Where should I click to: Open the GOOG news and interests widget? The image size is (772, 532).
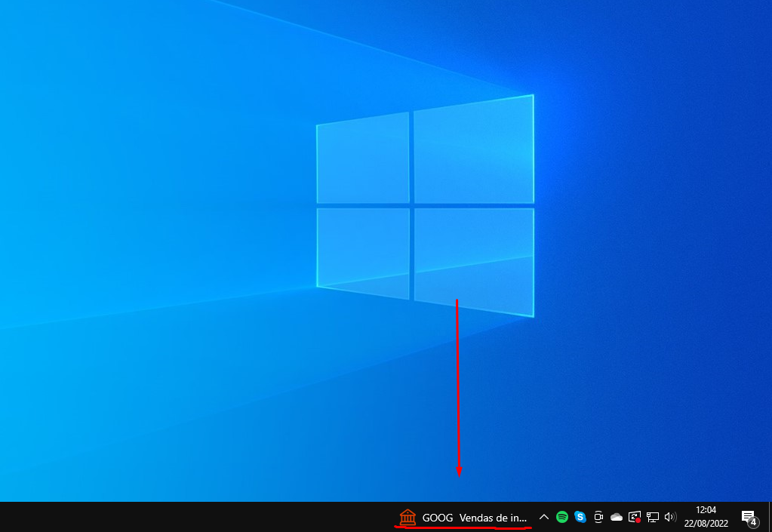tap(463, 517)
